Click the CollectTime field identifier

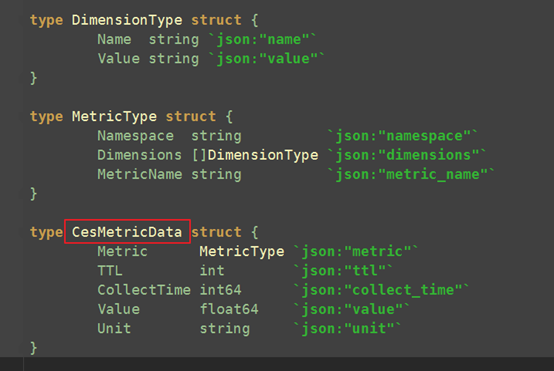pos(144,290)
